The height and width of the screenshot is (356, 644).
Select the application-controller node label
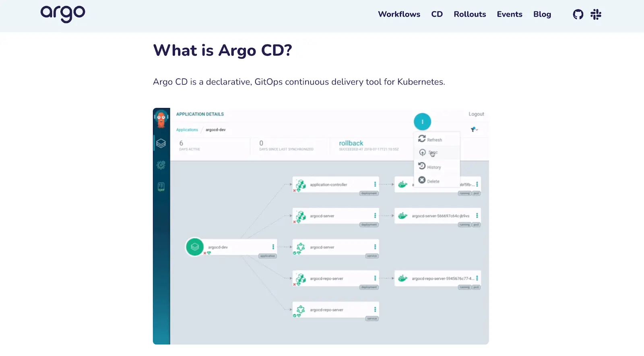(x=328, y=184)
